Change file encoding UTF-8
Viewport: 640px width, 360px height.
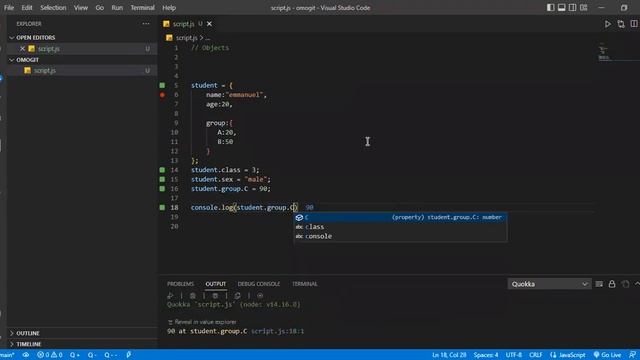[514, 355]
